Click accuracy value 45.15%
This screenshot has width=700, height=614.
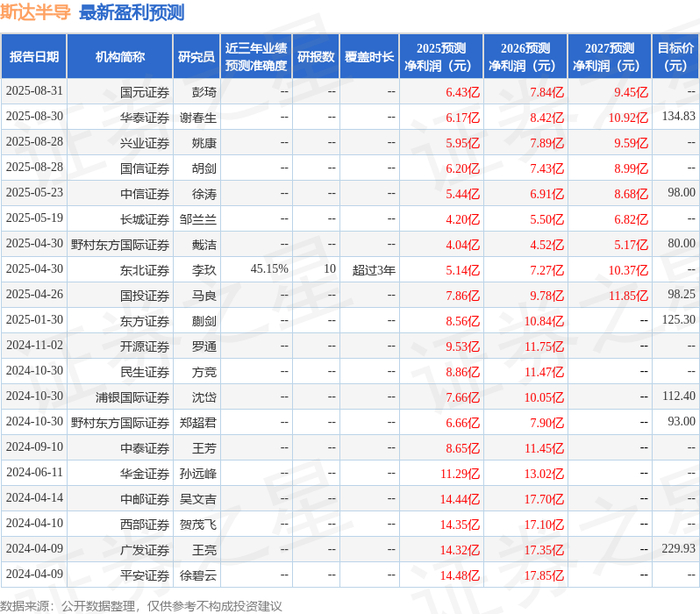click(x=269, y=269)
